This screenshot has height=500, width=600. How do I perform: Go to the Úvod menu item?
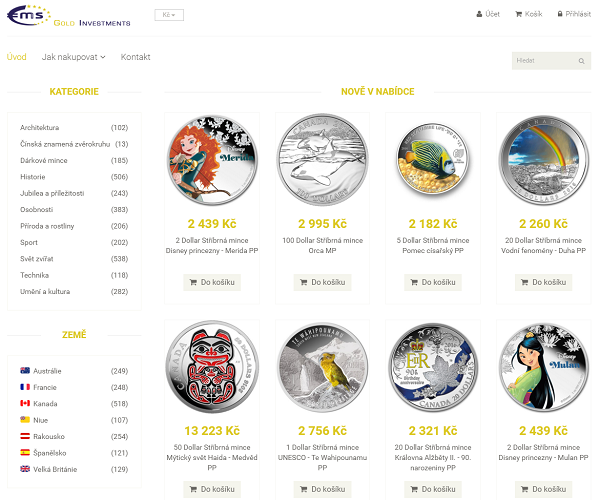(16, 57)
